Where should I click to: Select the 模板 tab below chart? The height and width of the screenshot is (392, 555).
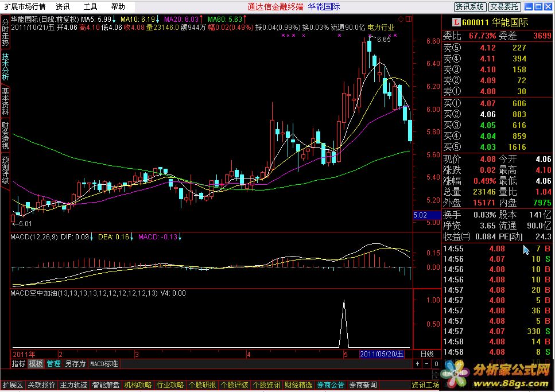pos(36,364)
